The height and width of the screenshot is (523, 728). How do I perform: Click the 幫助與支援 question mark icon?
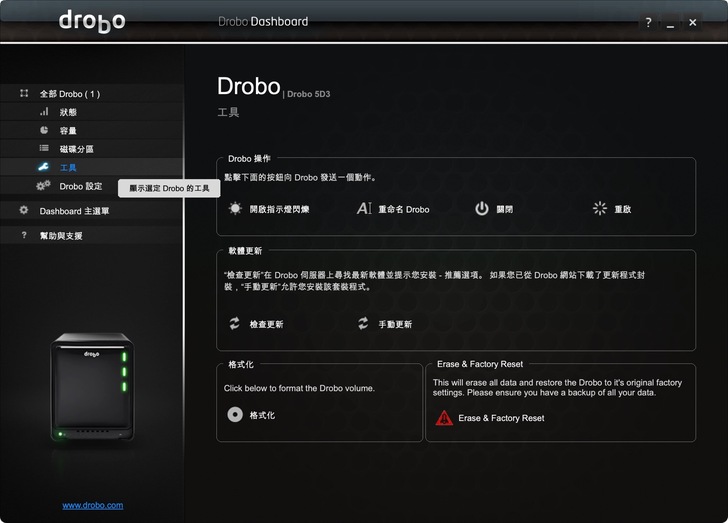24,235
